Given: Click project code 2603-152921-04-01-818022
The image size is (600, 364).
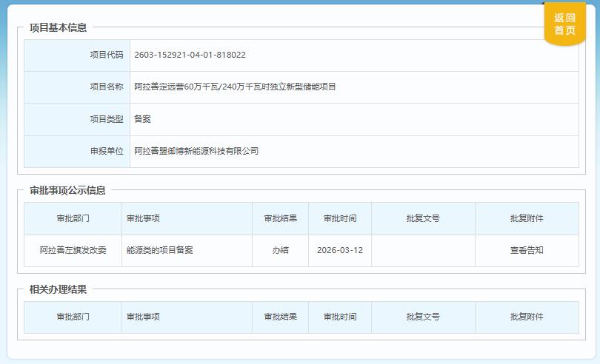Looking at the screenshot, I should 190,55.
